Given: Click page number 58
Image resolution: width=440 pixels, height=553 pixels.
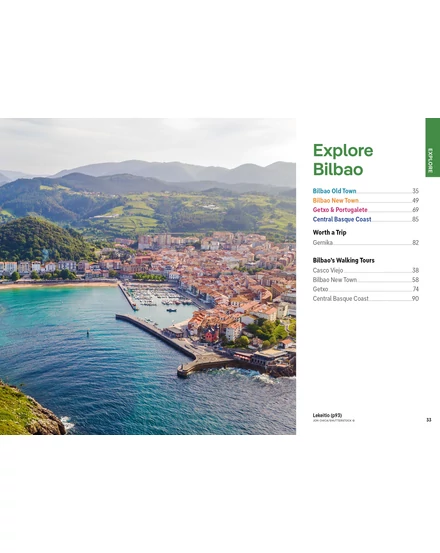Looking at the screenshot, I should tap(415, 280).
